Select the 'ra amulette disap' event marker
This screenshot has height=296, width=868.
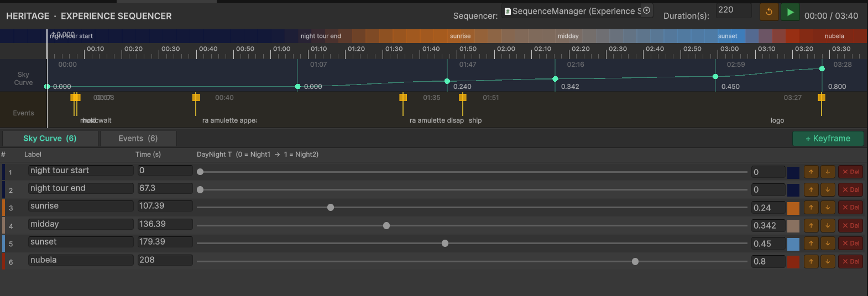tap(403, 98)
